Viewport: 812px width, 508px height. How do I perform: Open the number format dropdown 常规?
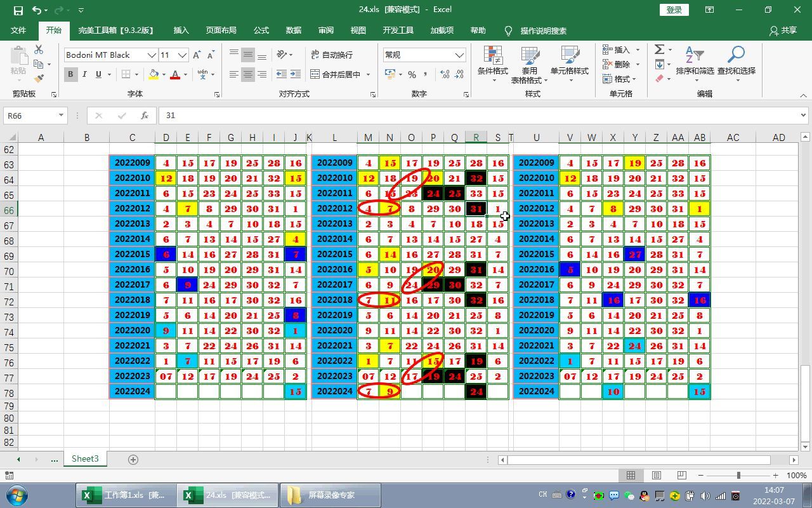pos(459,55)
